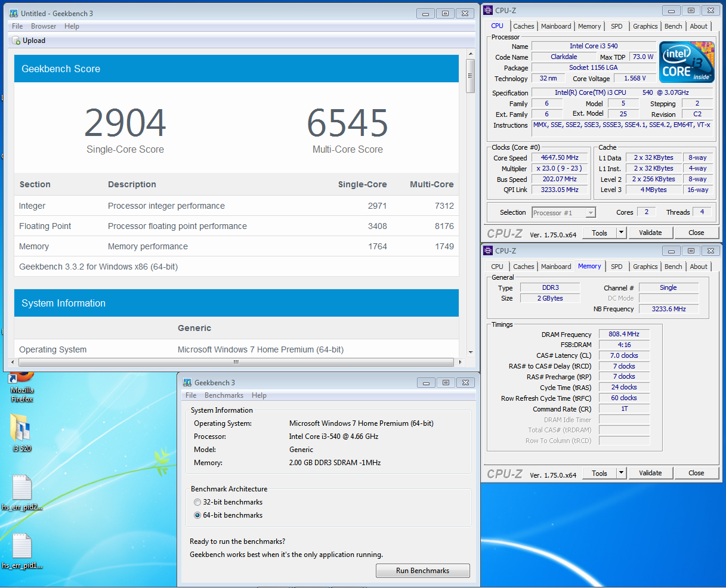Click the CPU-Z title icon of CPU window
The width and height of the screenshot is (726, 588).
(x=488, y=10)
